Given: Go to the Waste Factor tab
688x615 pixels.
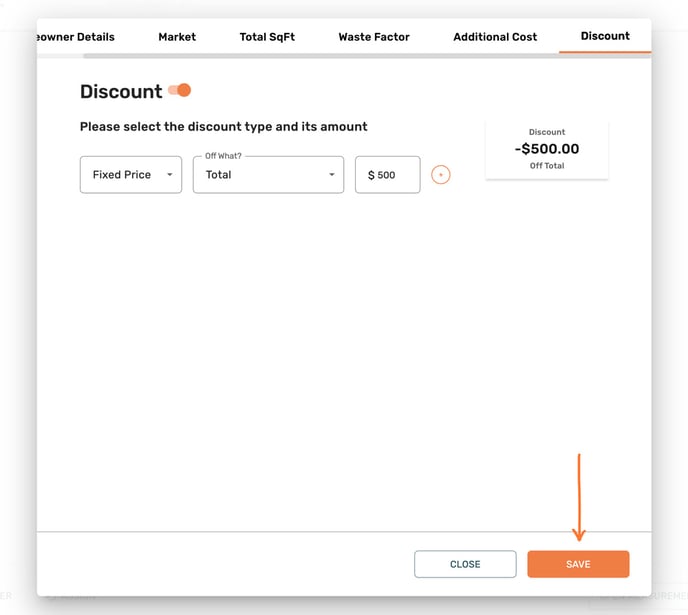Looking at the screenshot, I should click(374, 37).
